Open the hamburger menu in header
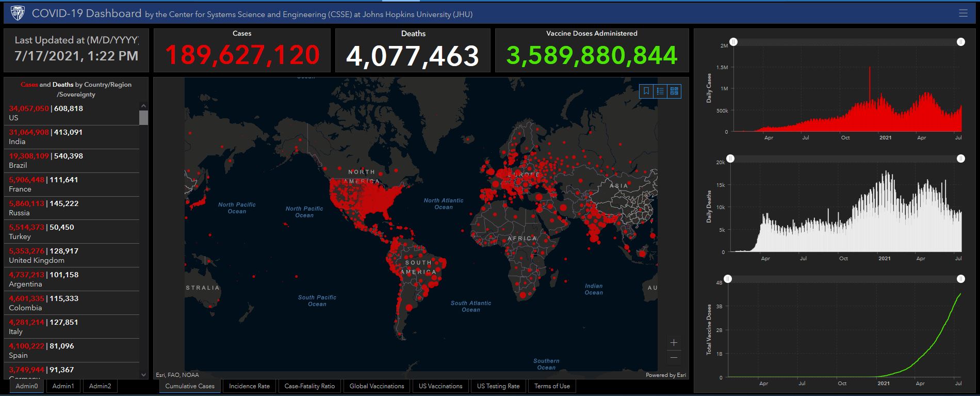 click(963, 13)
